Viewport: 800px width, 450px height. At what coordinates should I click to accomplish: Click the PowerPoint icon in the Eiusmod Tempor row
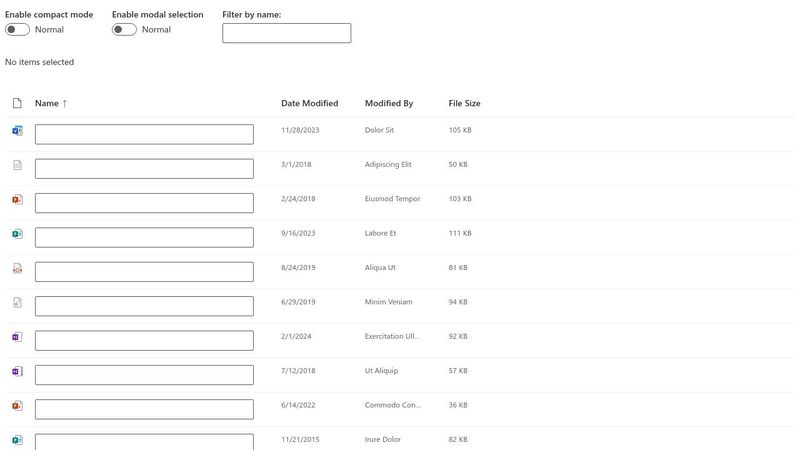pyautogui.click(x=17, y=200)
